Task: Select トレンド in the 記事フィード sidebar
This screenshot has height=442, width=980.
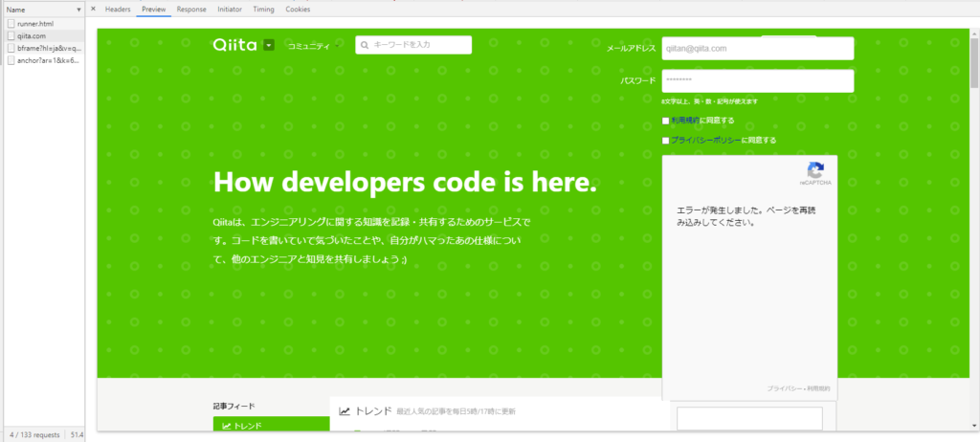Action: pos(271,425)
